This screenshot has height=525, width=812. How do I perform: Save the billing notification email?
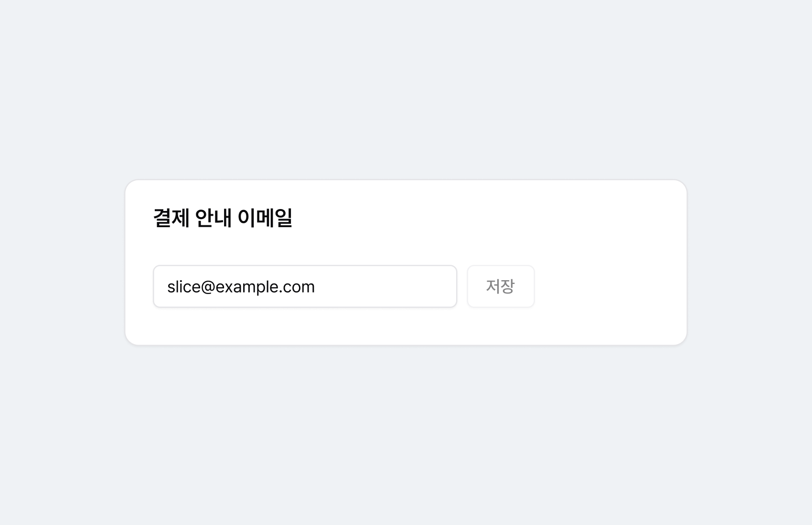501,286
